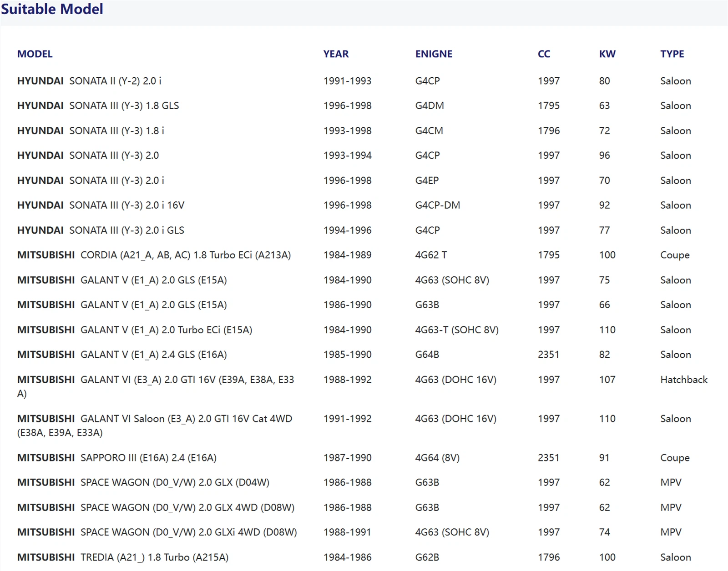Select Mitsubishi Tredia 1.8 Turbo row
This screenshot has height=571, width=728.
click(x=123, y=557)
